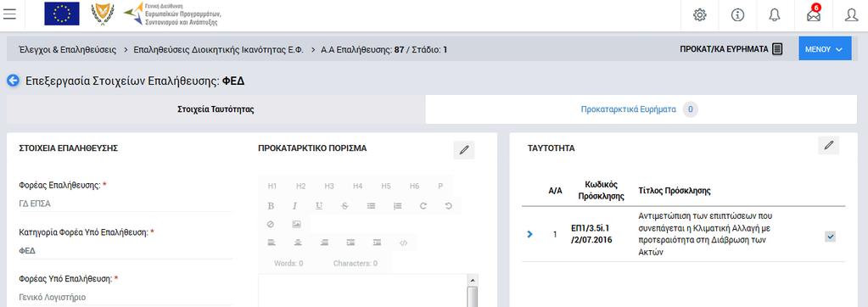Click the Undo icon in editor
The height and width of the screenshot is (307, 868).
tap(448, 206)
